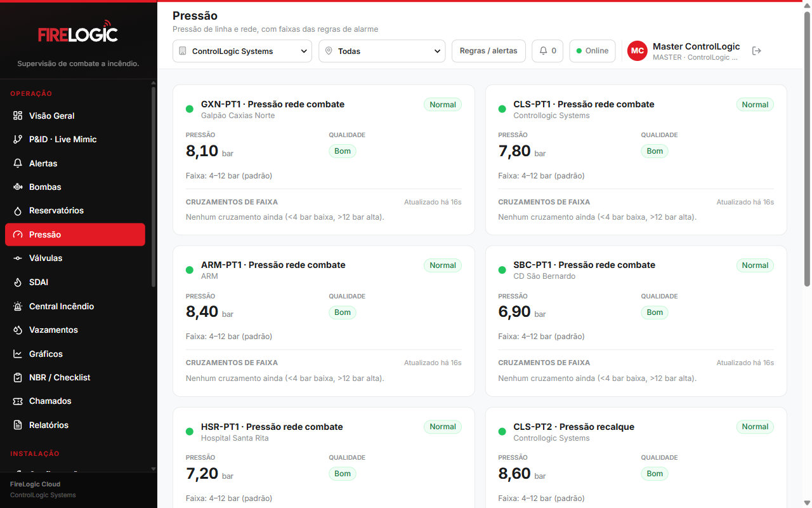Screen dimensions: 812x508
Task: Click Normal badge on CLS-PT1 card
Action: point(755,105)
